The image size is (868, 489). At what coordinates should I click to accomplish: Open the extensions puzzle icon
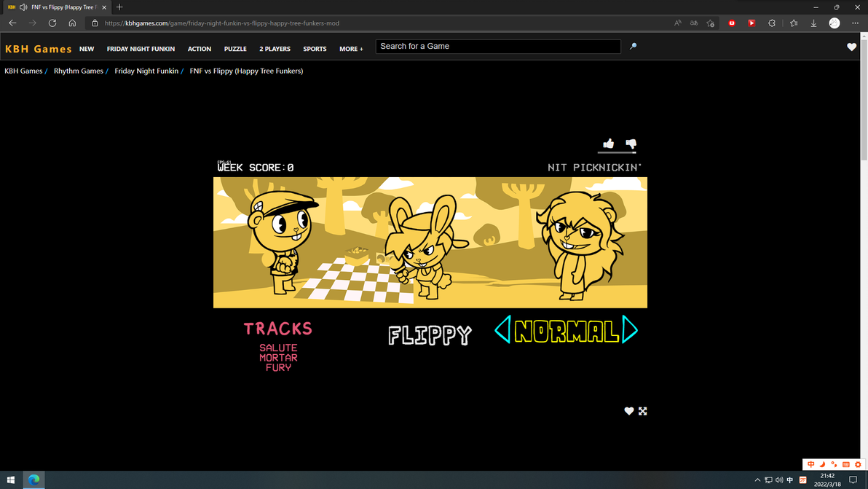(x=772, y=23)
